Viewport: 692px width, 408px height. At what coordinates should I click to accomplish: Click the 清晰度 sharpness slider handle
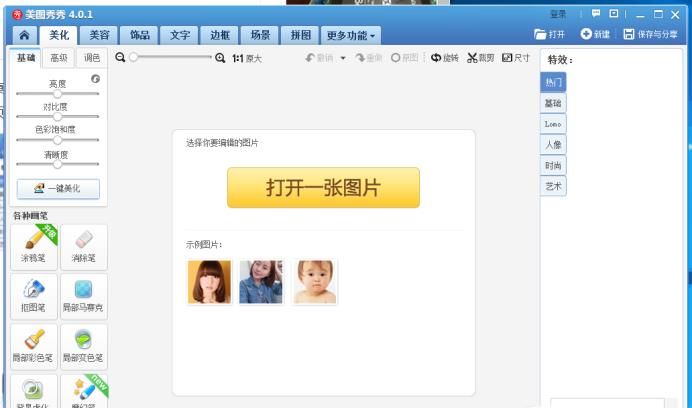pyautogui.click(x=57, y=164)
